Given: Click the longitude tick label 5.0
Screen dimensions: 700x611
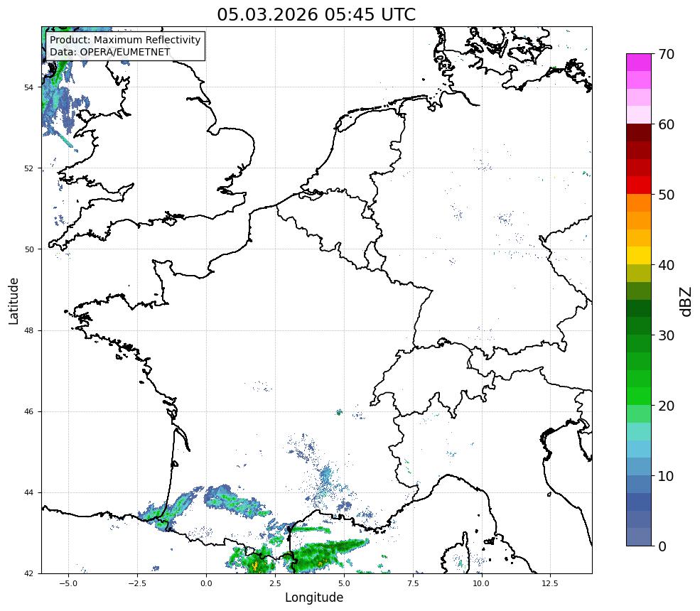Looking at the screenshot, I should click(344, 583).
